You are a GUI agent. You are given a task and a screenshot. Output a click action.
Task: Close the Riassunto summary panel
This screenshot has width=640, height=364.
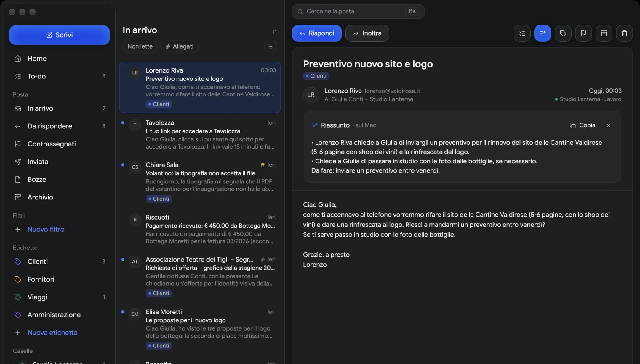coord(609,125)
